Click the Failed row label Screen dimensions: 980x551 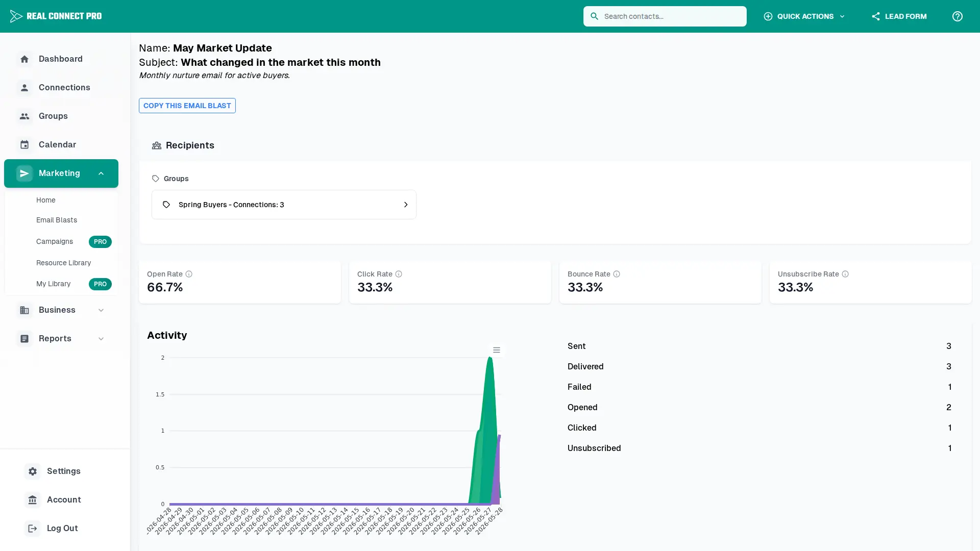coord(579,387)
